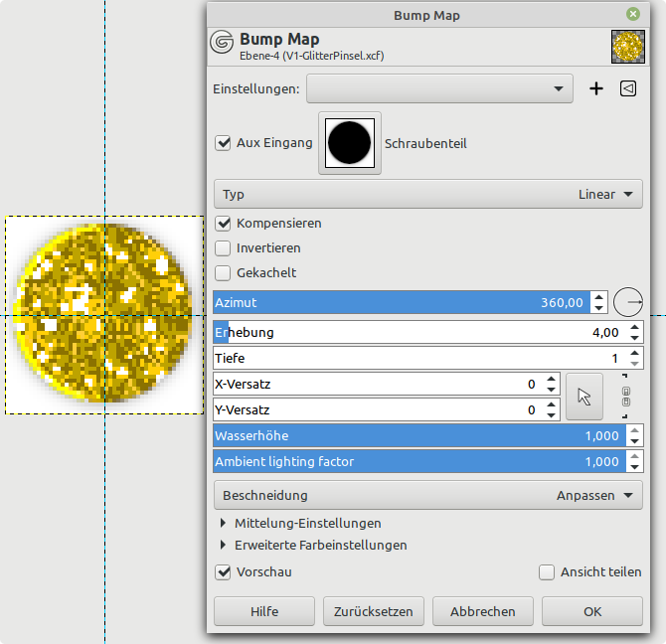666x644 pixels.
Task: Click the glitter layer thumbnail in header
Action: [x=626, y=46]
